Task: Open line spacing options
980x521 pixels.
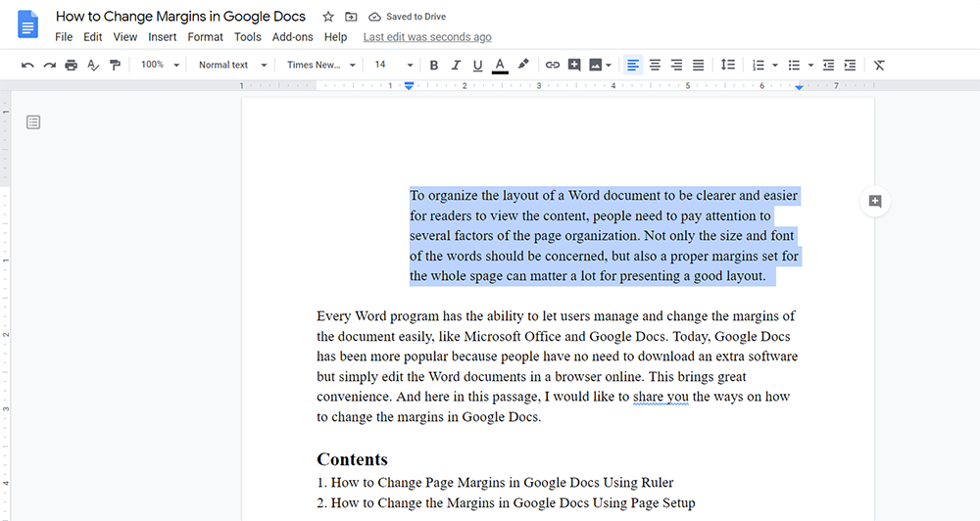Action: pos(727,65)
